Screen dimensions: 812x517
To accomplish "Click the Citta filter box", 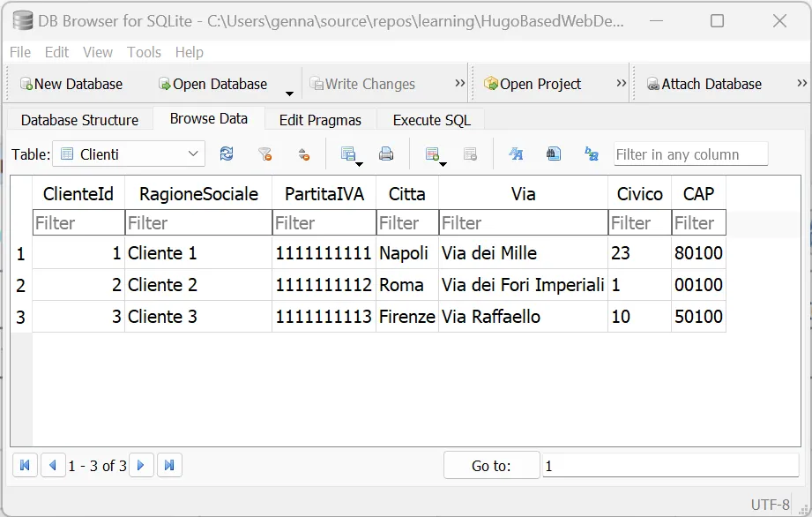I will [407, 222].
